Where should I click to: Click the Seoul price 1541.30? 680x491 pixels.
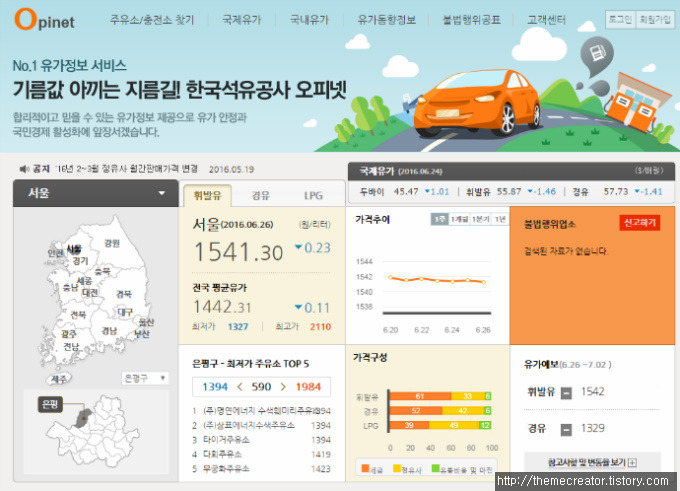238,252
